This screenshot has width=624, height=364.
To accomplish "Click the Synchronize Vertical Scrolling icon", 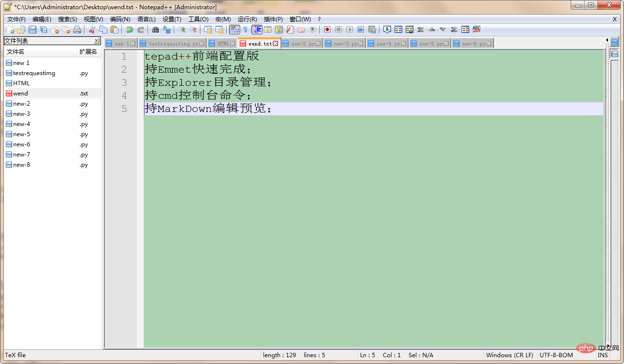I will (208, 30).
